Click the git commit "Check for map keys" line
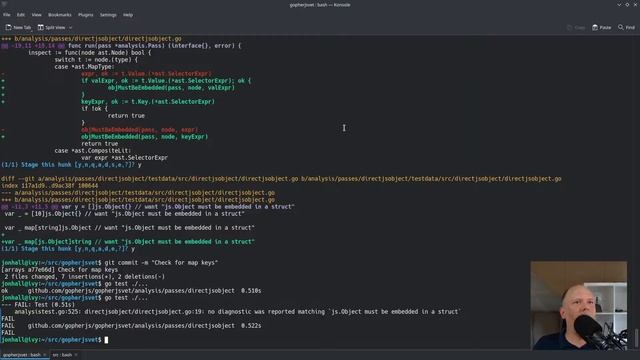Image resolution: width=640 pixels, height=360 pixels. (109, 262)
